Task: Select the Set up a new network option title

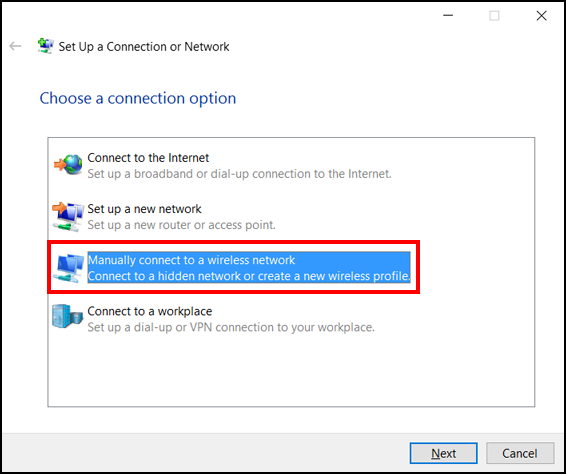Action: [x=144, y=209]
